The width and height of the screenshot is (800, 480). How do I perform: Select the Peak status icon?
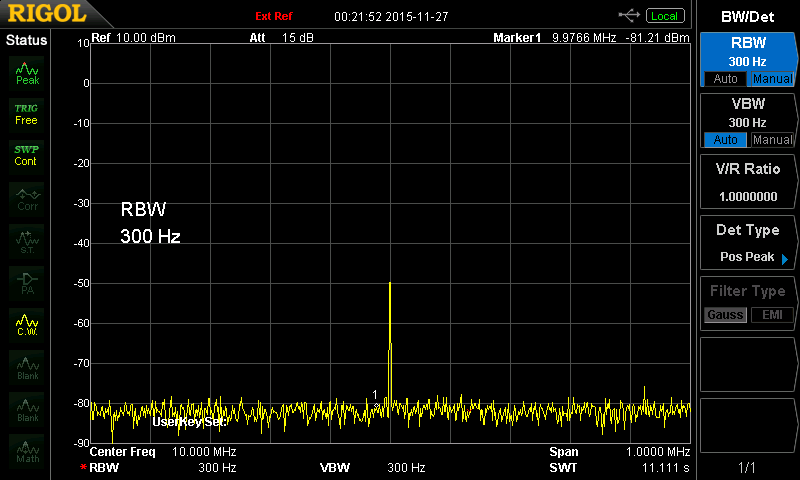tap(27, 73)
